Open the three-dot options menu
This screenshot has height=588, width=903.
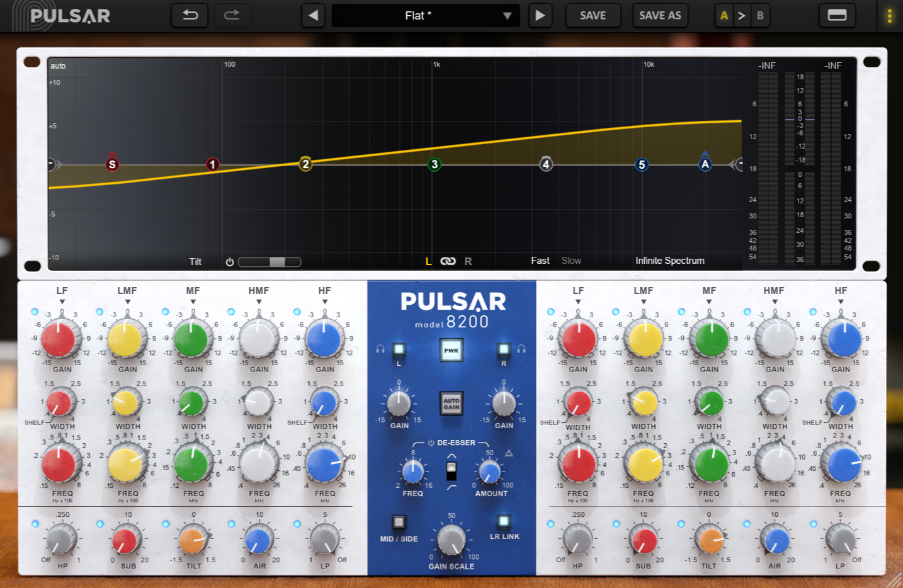tap(890, 16)
